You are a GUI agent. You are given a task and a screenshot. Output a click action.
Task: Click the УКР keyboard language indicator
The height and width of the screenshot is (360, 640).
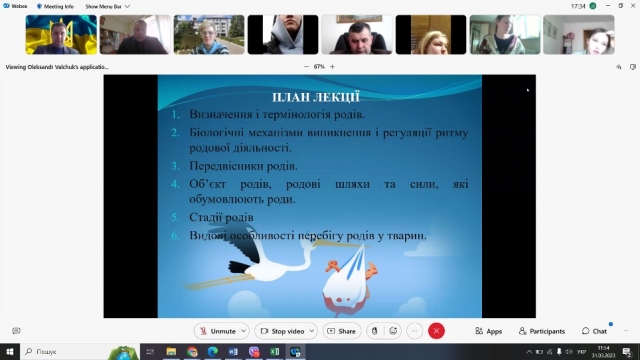click(582, 351)
